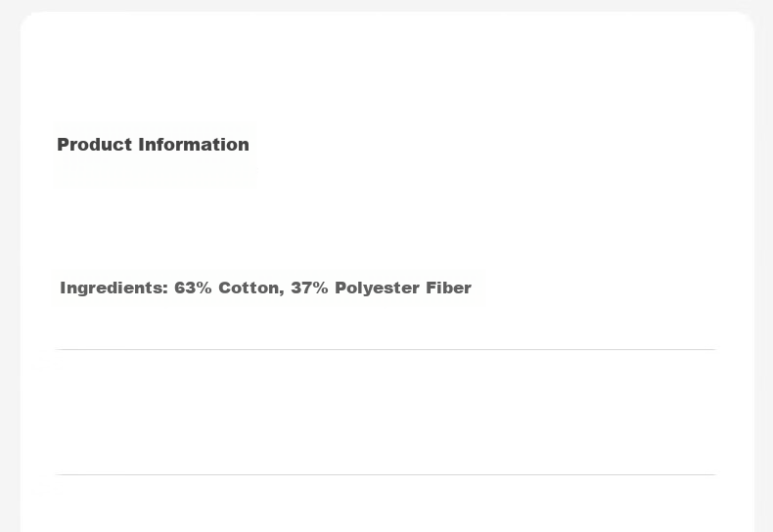
Task: Click the empty area below the lower divider
Action: [386, 504]
